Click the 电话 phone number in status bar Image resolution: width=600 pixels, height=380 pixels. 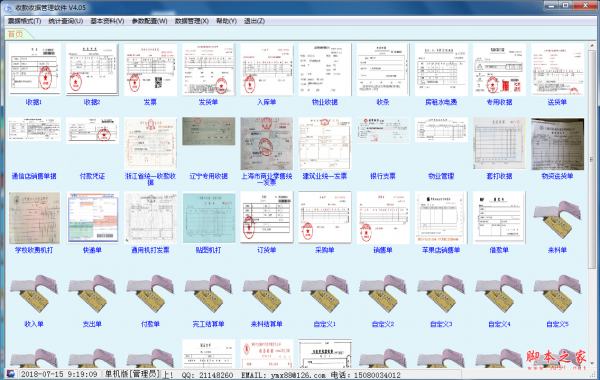(x=365, y=375)
